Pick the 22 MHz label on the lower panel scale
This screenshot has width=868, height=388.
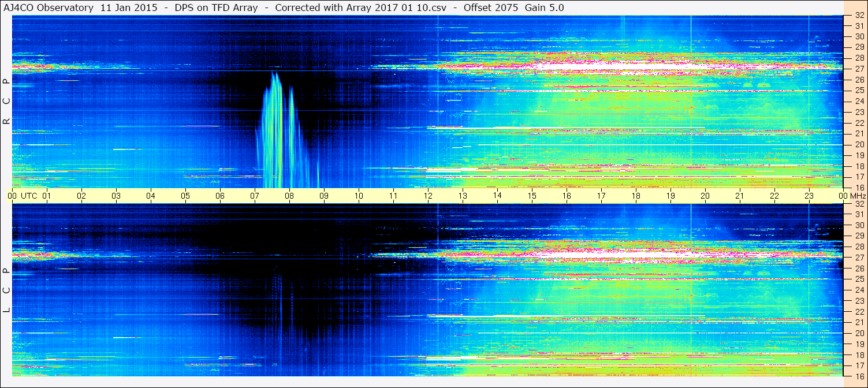click(859, 312)
